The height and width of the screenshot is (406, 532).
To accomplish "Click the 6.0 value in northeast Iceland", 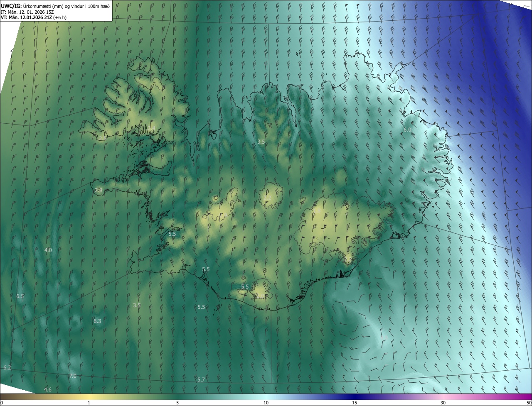I will pos(407,130).
